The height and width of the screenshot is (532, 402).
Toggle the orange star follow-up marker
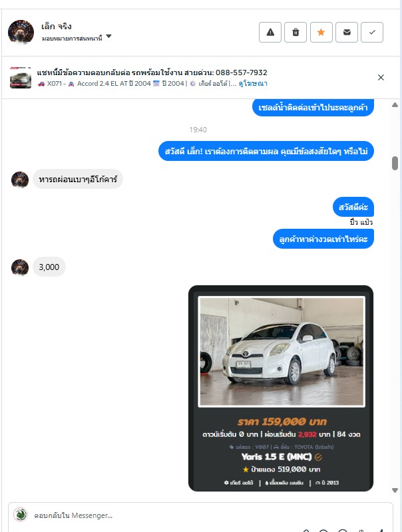coord(321,32)
